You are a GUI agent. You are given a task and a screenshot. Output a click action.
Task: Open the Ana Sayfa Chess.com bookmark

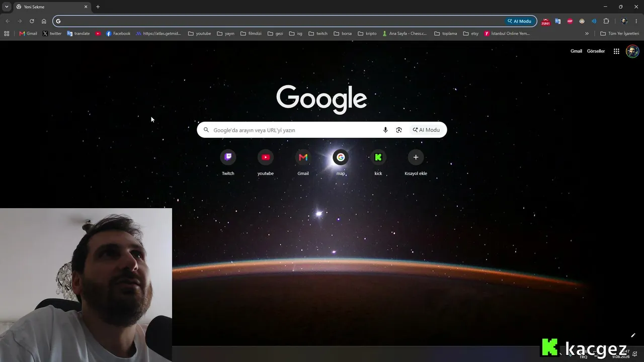(405, 34)
